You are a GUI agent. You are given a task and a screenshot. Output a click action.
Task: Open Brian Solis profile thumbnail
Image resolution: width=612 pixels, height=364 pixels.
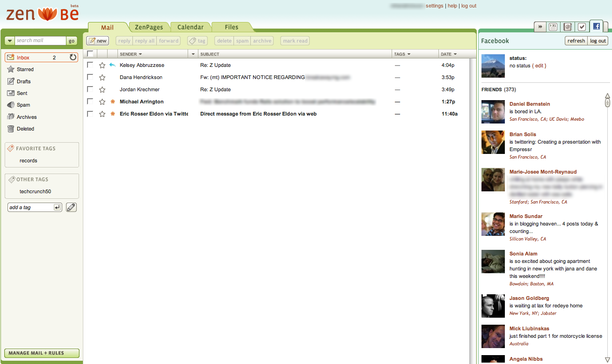(493, 142)
